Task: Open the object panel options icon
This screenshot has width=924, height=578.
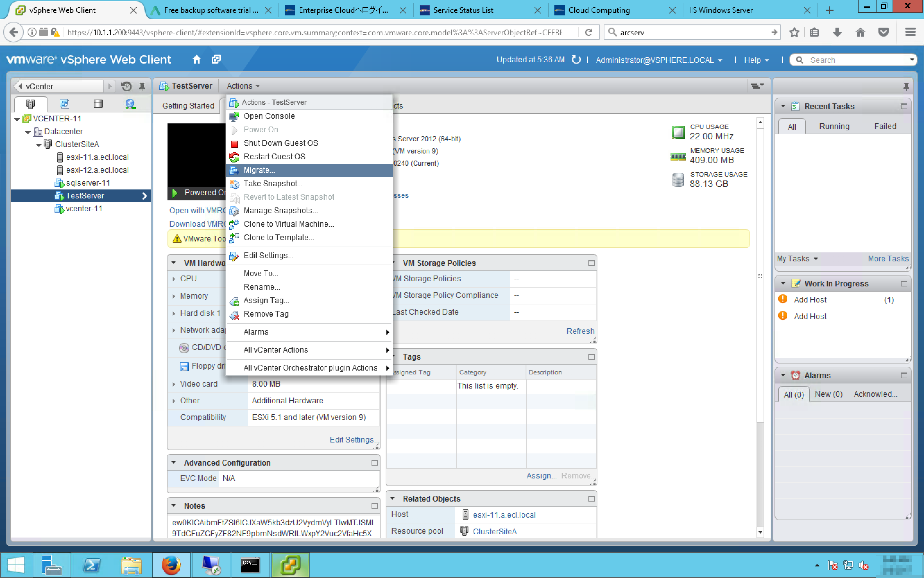Action: click(757, 86)
